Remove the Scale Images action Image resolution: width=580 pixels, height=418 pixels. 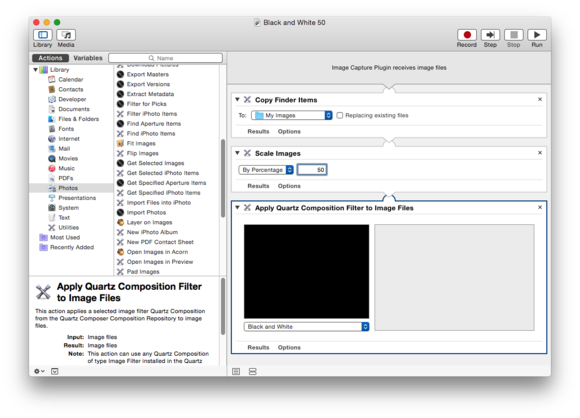point(540,153)
